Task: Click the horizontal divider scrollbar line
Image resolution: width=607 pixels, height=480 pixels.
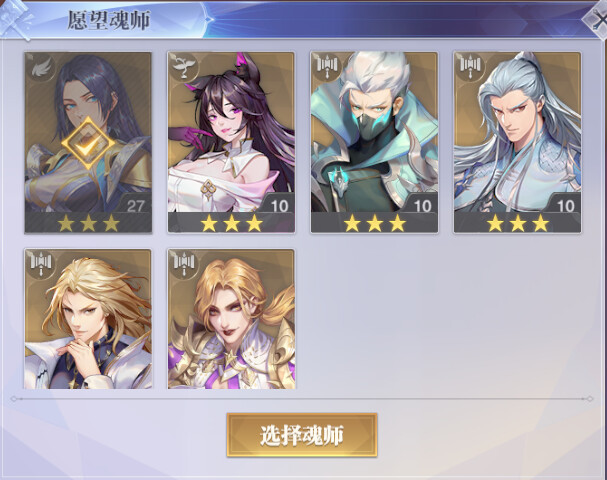Action: coord(302,398)
